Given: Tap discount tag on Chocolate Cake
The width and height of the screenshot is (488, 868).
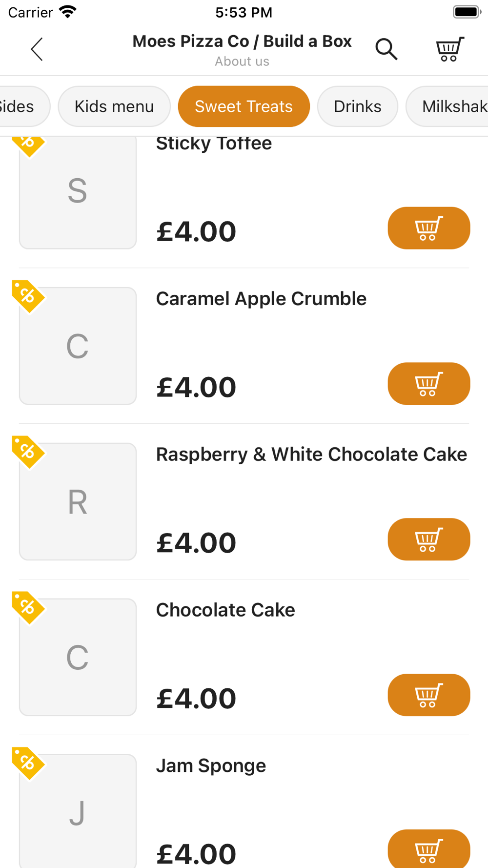Looking at the screenshot, I should [x=28, y=608].
